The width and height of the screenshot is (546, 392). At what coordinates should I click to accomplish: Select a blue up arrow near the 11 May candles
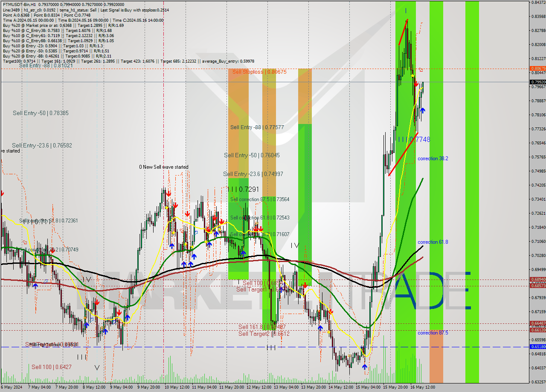209,244
